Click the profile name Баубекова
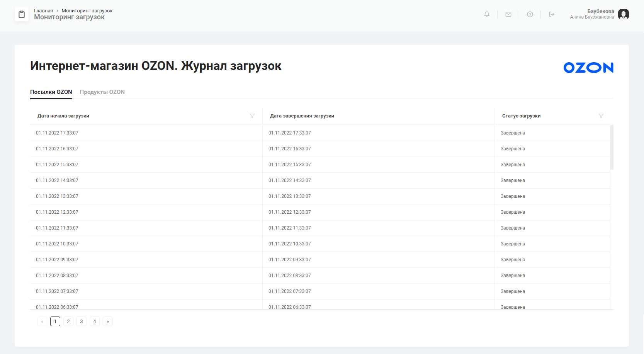The width and height of the screenshot is (644, 354). [x=600, y=12]
